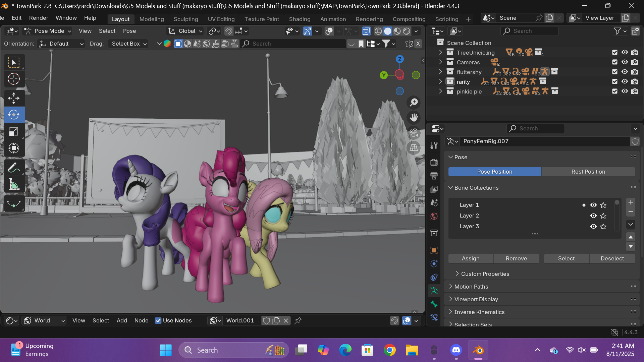
Task: Pick the Measure tool
Action: [x=14, y=184]
